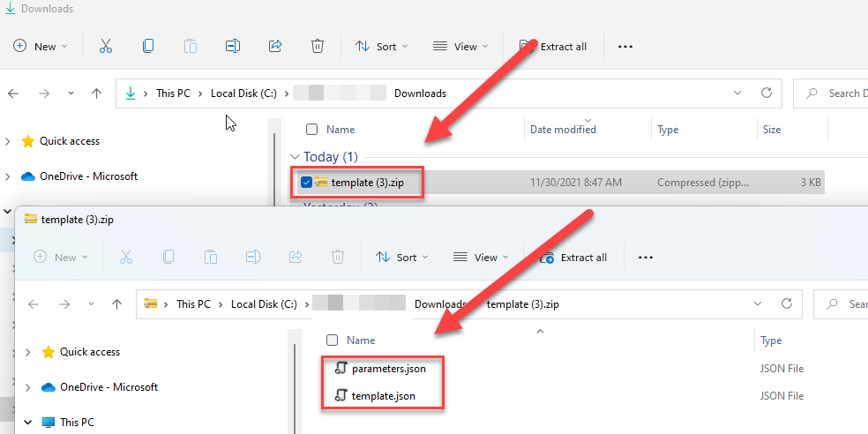Click This PC breadcrumb in Downloads address bar
The height and width of the screenshot is (434, 868).
(x=173, y=94)
